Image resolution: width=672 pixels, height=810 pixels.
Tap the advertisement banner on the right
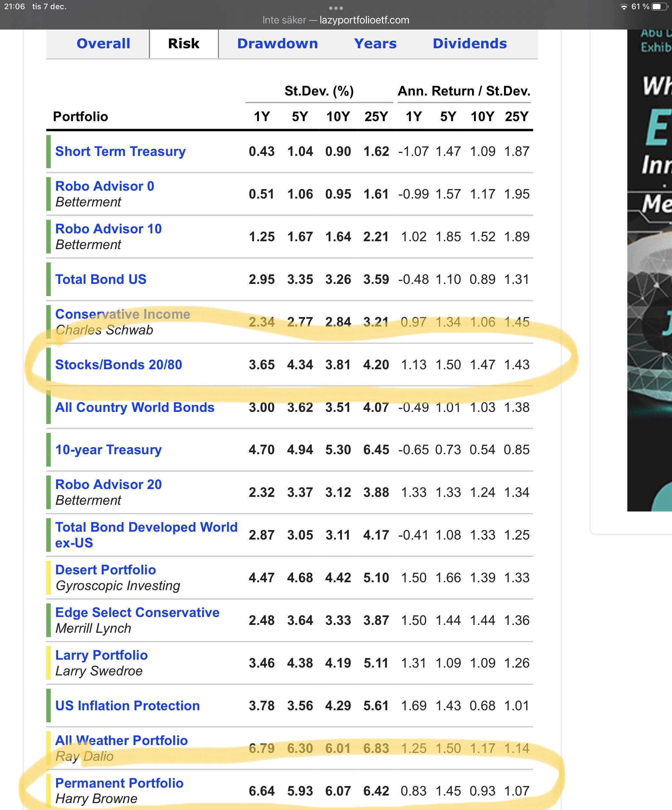coord(650,270)
